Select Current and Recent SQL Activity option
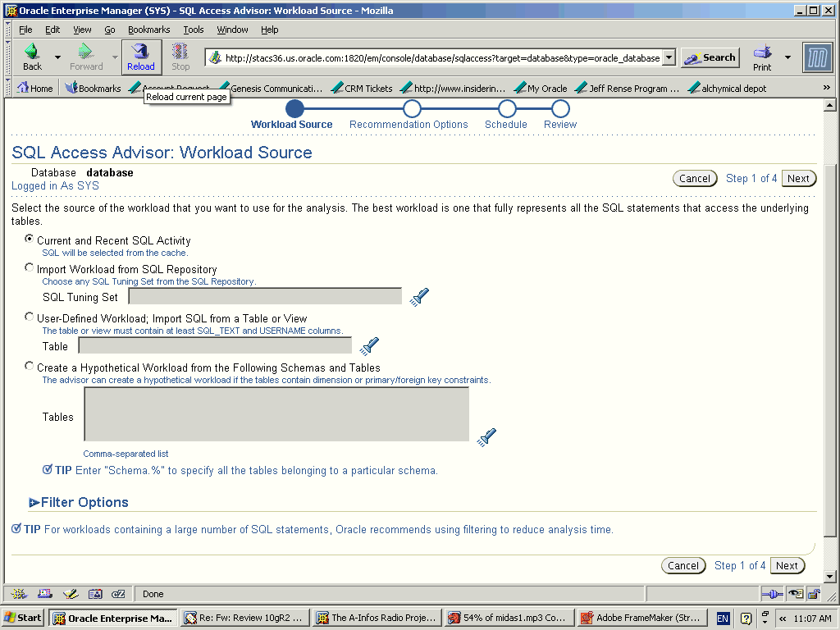The image size is (840, 630). coord(30,240)
